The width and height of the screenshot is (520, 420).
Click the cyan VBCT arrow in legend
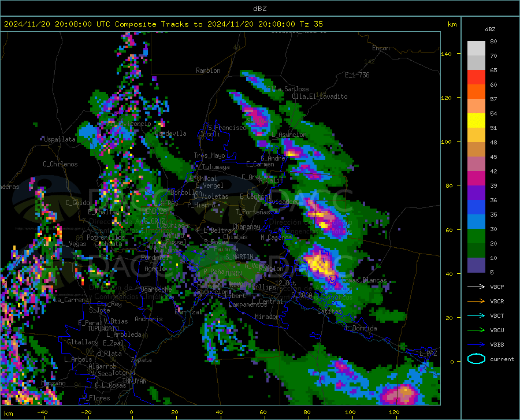(476, 315)
